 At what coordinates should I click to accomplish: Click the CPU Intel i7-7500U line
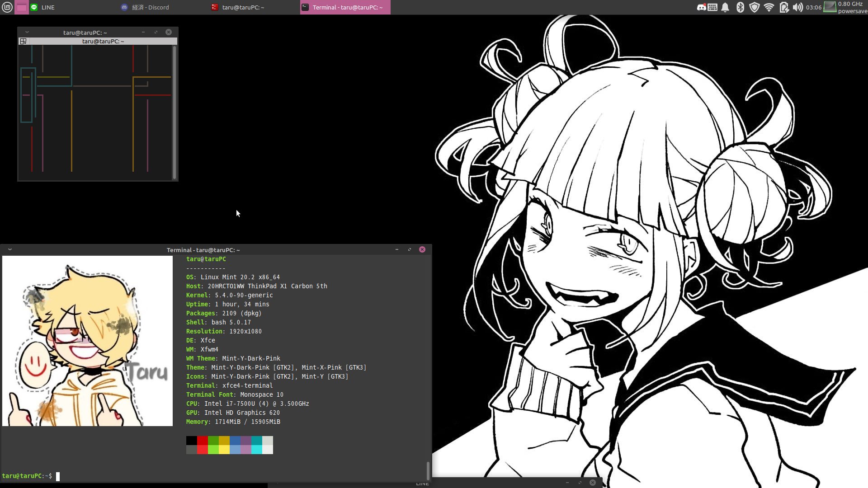[x=248, y=404]
